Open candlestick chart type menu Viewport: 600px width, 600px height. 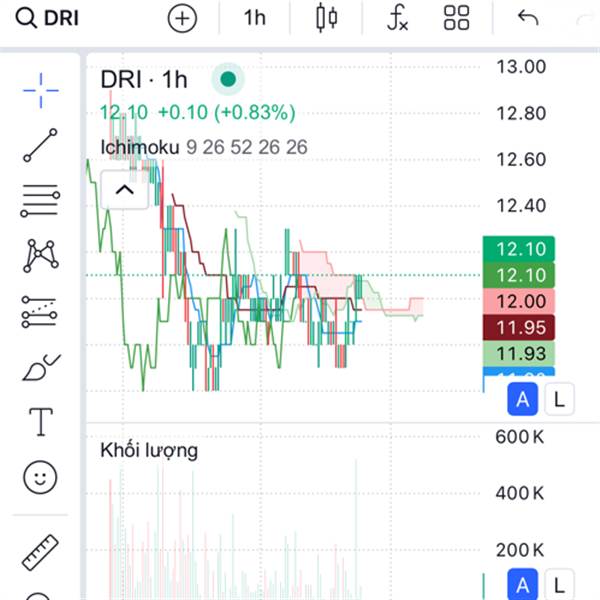(327, 18)
